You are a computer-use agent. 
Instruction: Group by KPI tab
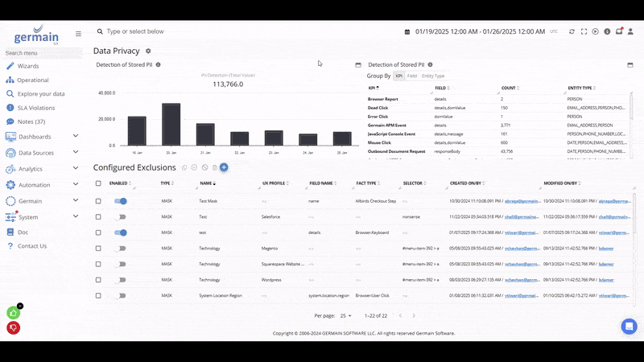point(398,76)
